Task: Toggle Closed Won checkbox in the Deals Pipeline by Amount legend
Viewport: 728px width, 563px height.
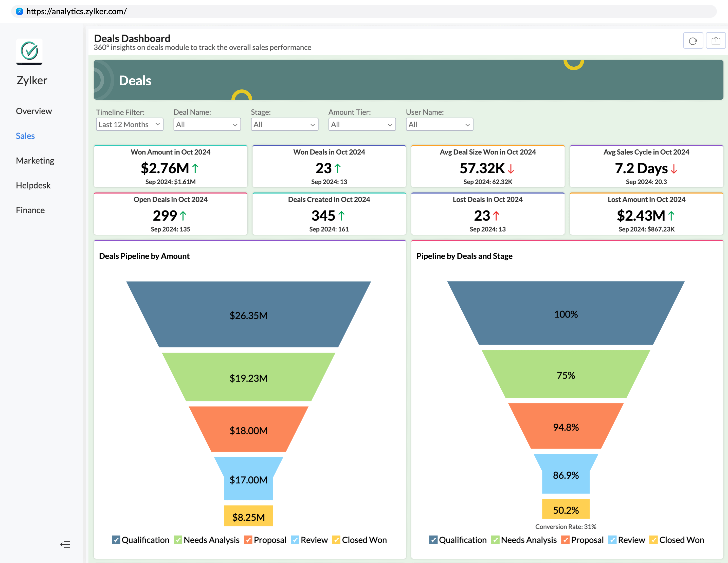Action: tap(336, 540)
